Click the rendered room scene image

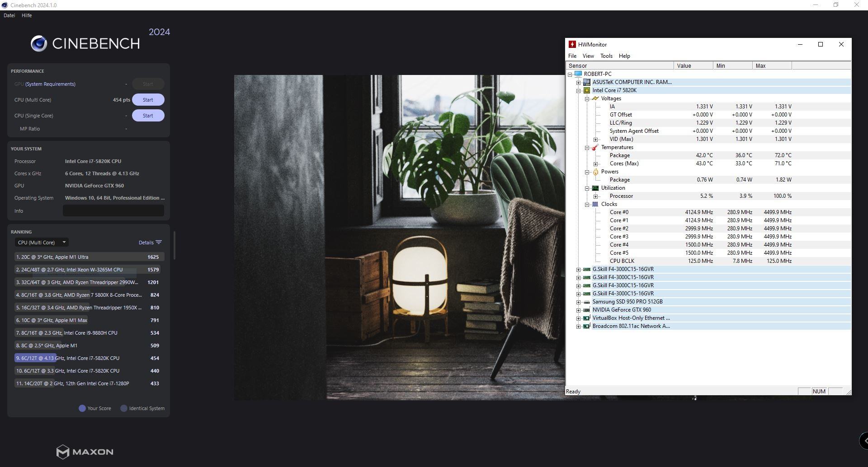coord(399,237)
